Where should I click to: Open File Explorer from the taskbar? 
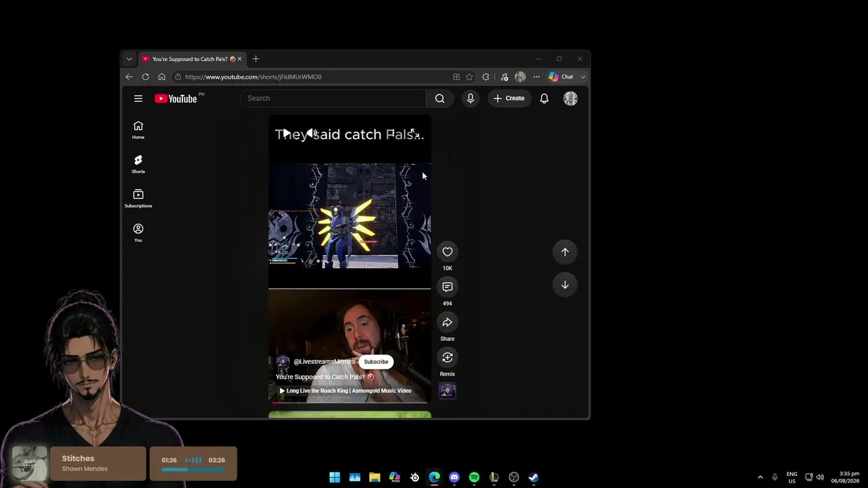tap(374, 477)
